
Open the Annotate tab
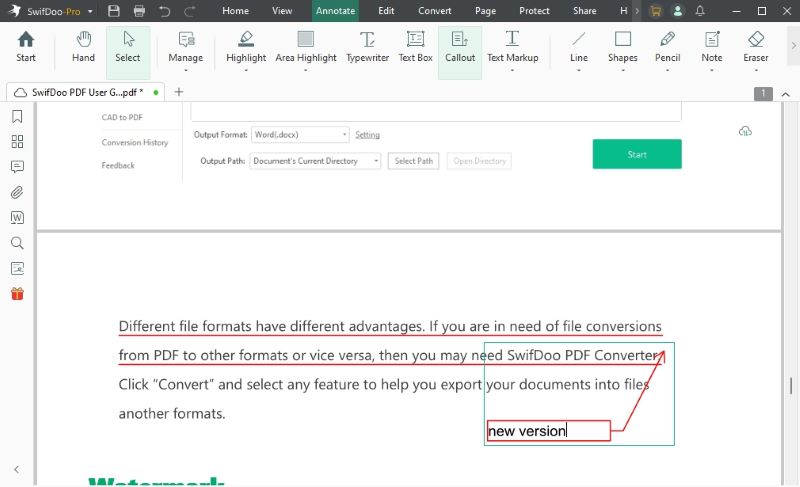[x=335, y=11]
